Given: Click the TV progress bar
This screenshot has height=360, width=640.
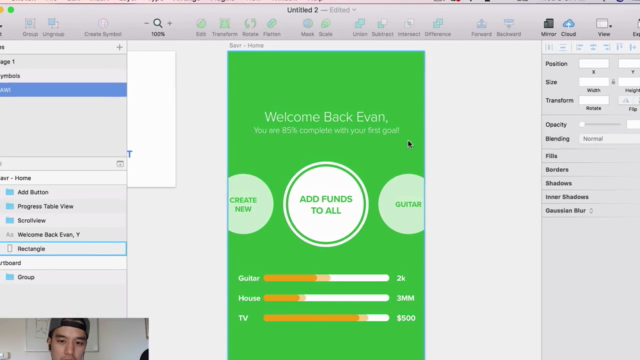Looking at the screenshot, I should click(326, 318).
